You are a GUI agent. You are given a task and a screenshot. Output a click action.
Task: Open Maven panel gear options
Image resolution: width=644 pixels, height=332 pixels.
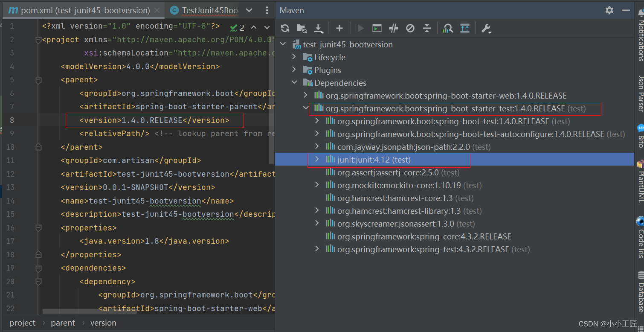[609, 10]
